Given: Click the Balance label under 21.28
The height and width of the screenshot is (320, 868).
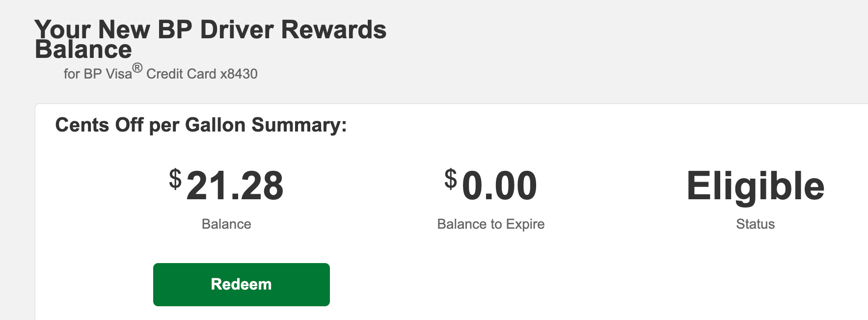Looking at the screenshot, I should click(x=226, y=224).
